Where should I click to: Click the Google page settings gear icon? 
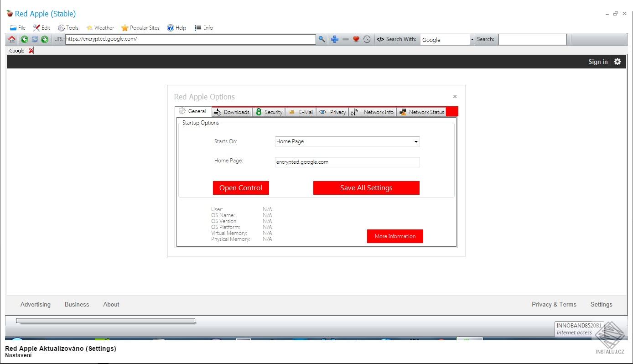617,62
